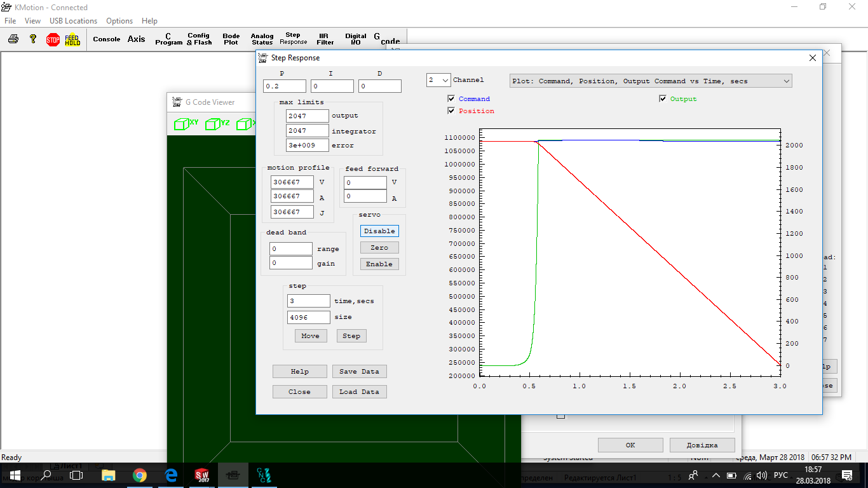Toggle the Command plot checkbox
This screenshot has height=488, width=868.
tap(451, 99)
